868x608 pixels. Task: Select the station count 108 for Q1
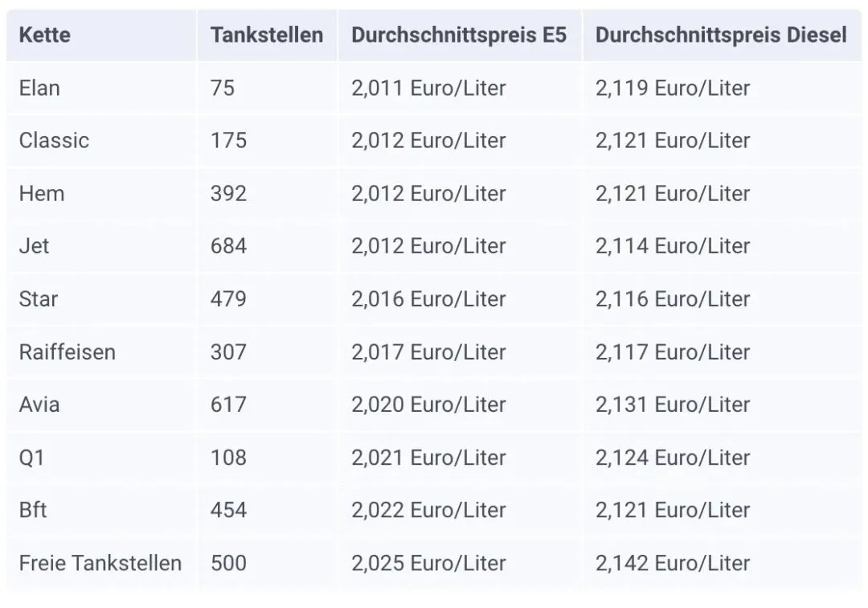229,458
